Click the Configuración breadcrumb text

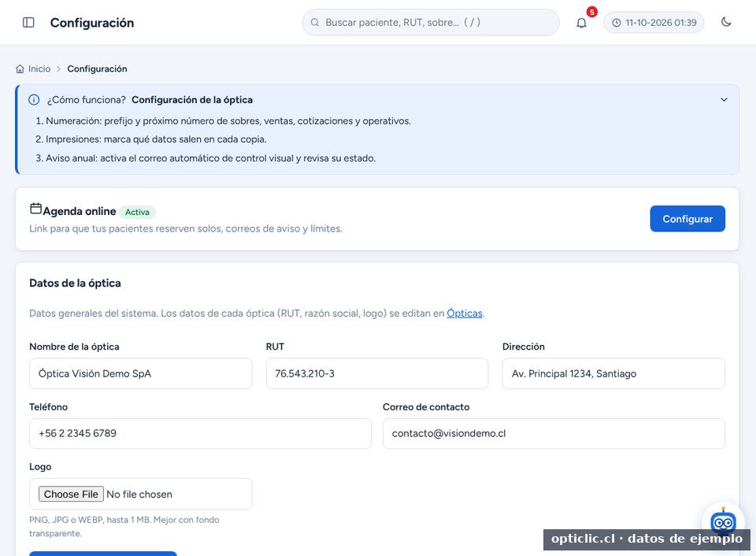(97, 69)
